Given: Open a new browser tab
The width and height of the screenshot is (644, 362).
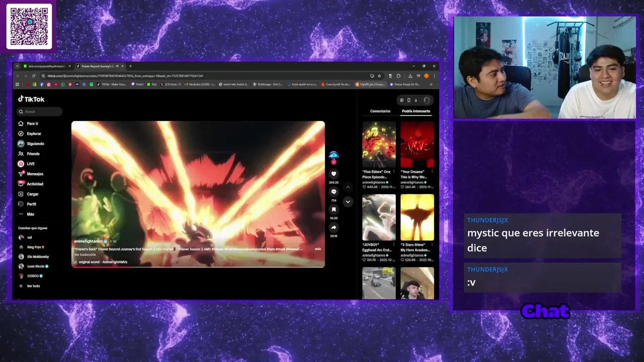Looking at the screenshot, I should coord(130,66).
